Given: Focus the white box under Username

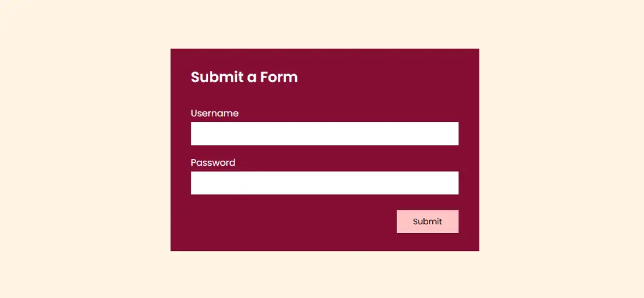Looking at the screenshot, I should [324, 134].
